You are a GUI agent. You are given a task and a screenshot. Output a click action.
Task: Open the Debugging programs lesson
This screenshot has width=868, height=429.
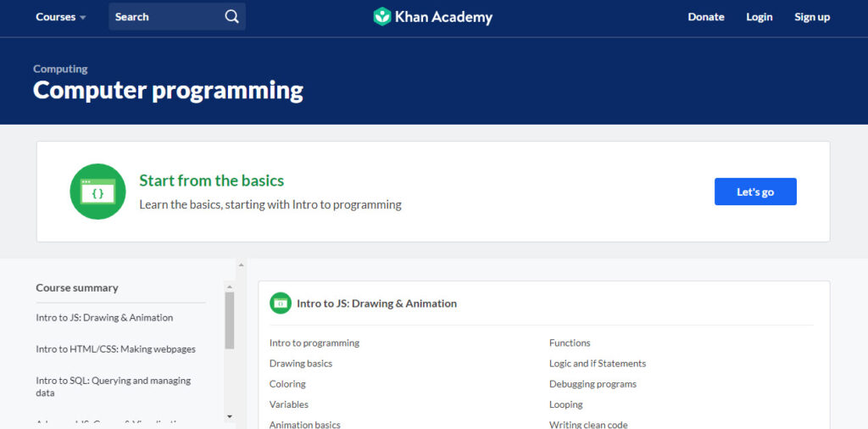pyautogui.click(x=593, y=383)
